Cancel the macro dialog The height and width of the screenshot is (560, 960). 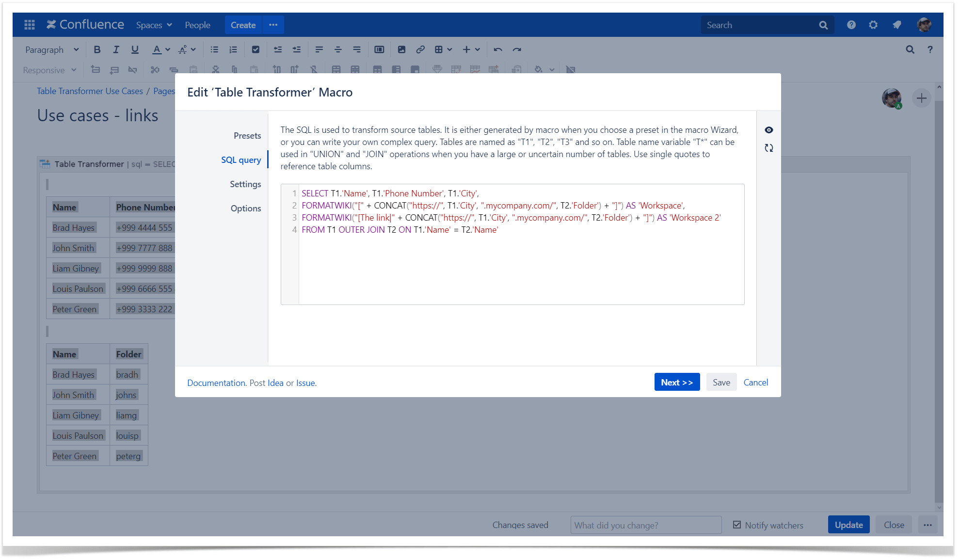coord(756,382)
